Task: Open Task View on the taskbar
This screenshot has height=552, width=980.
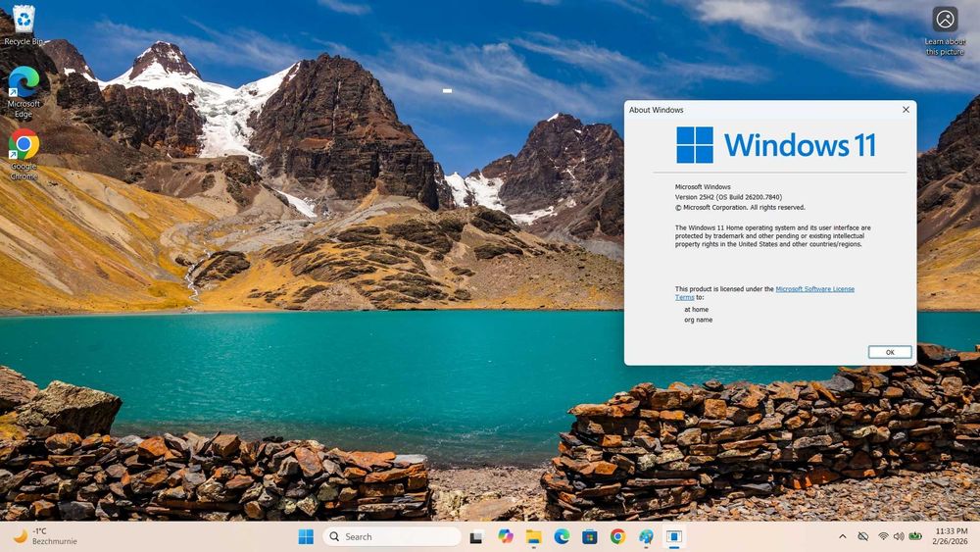Action: 477,536
